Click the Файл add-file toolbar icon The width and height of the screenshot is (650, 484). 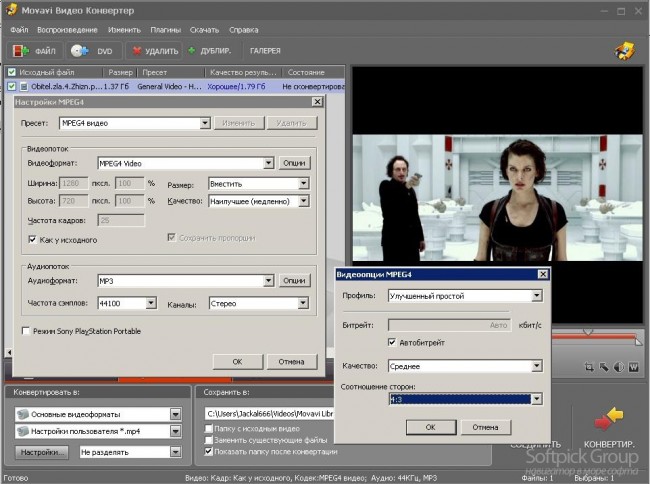tap(21, 50)
